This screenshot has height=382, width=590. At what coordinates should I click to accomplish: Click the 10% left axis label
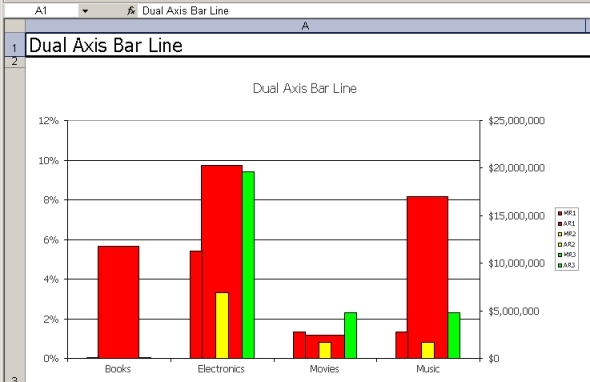coord(49,161)
